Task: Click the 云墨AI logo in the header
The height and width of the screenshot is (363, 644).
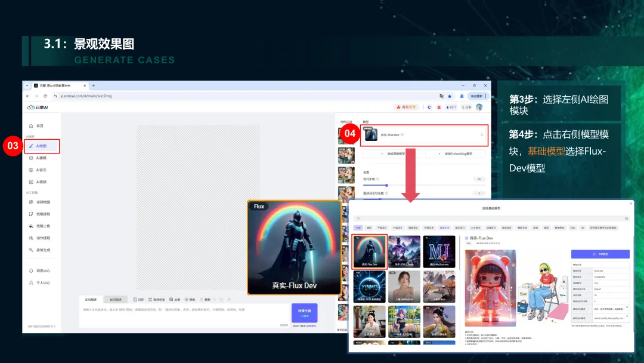Action: pyautogui.click(x=38, y=107)
